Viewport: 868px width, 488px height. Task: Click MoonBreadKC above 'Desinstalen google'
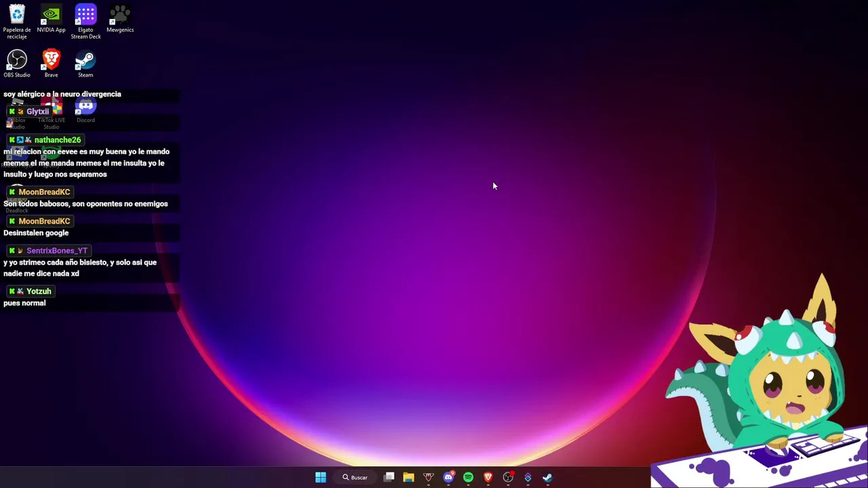(44, 221)
